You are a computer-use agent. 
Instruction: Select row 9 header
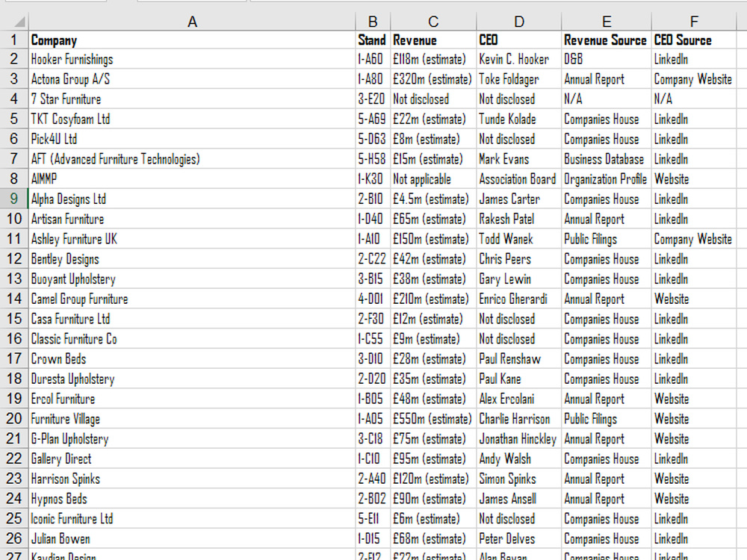(x=13, y=199)
